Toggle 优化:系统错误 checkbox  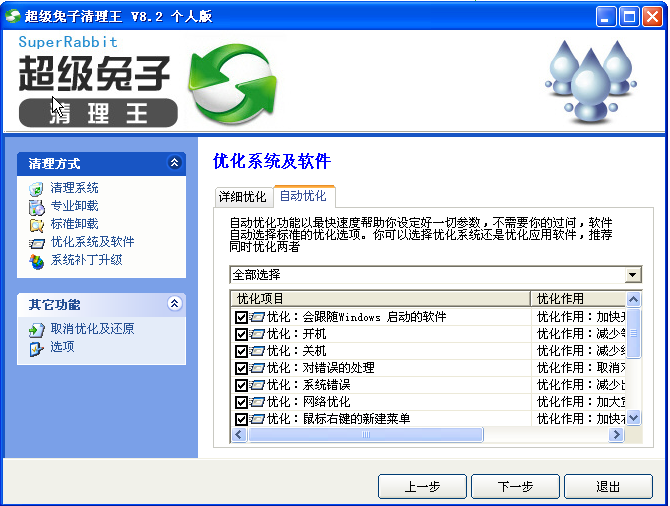coord(241,385)
